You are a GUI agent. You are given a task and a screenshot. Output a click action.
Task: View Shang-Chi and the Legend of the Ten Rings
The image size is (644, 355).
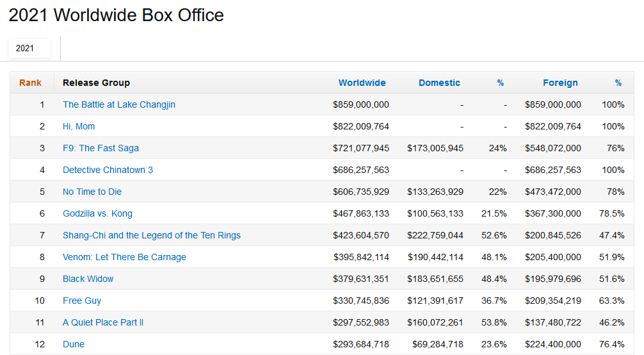[x=152, y=235]
